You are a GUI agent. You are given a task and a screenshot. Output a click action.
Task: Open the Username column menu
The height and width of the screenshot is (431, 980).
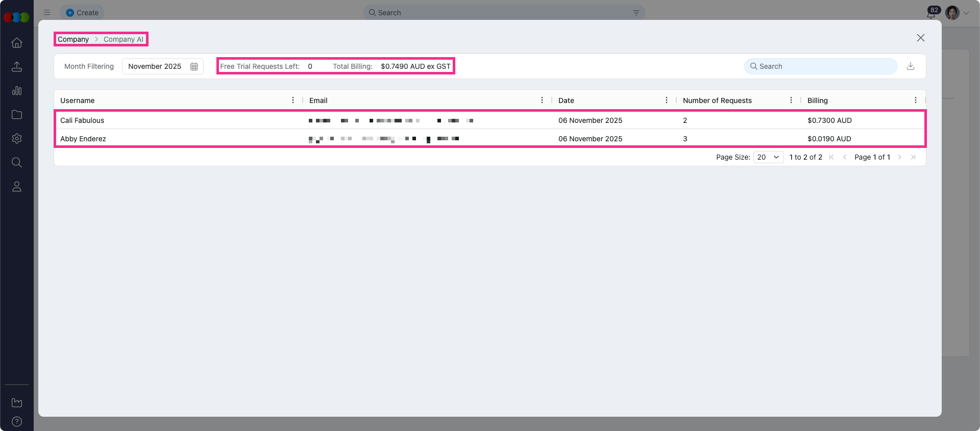click(293, 100)
